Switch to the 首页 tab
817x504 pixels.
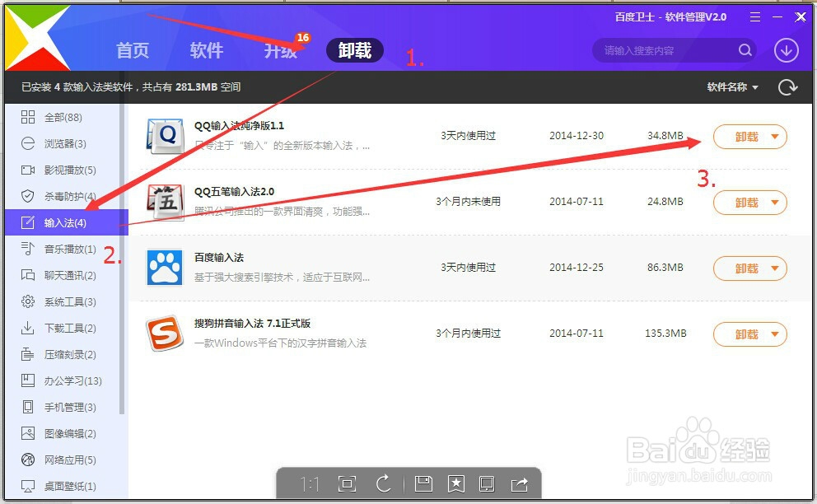click(133, 50)
